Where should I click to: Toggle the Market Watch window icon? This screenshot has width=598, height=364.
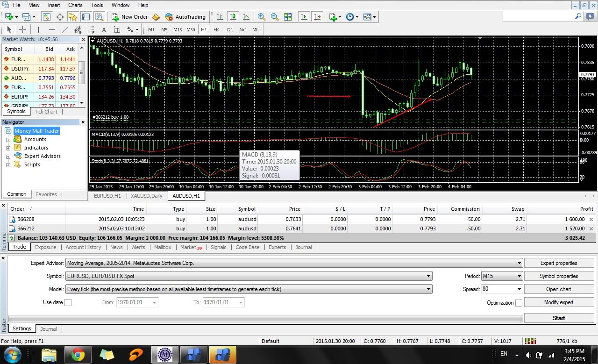46,17
